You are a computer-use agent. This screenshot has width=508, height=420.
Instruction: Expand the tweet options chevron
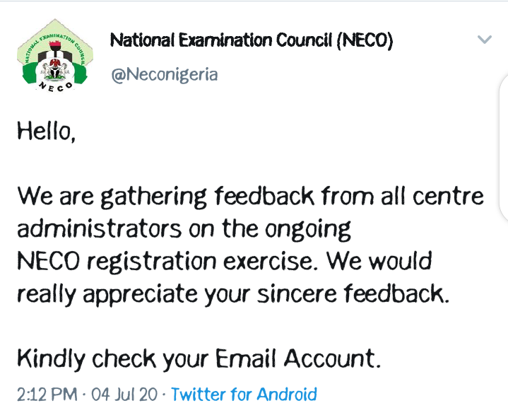pyautogui.click(x=485, y=40)
